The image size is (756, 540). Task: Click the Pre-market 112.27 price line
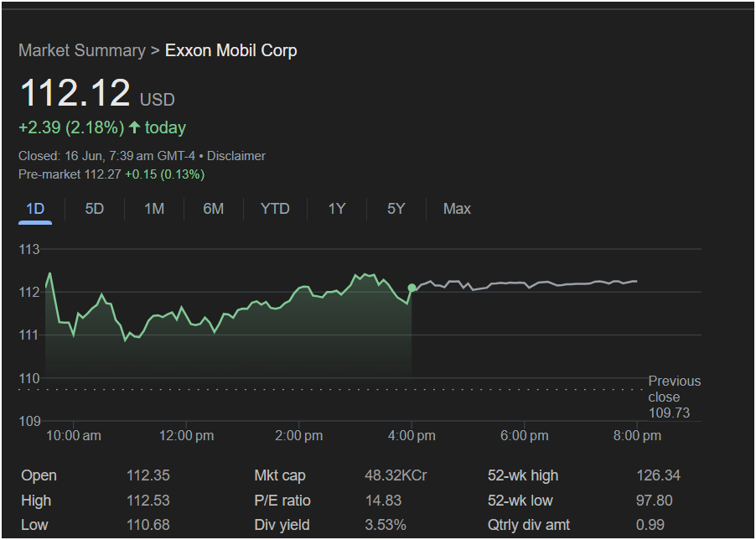[x=111, y=174]
